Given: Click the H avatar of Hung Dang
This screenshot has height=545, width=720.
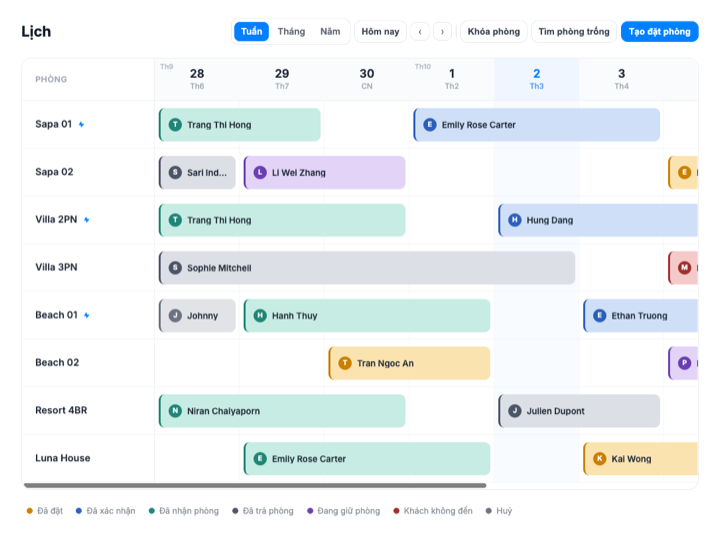Looking at the screenshot, I should coord(515,220).
